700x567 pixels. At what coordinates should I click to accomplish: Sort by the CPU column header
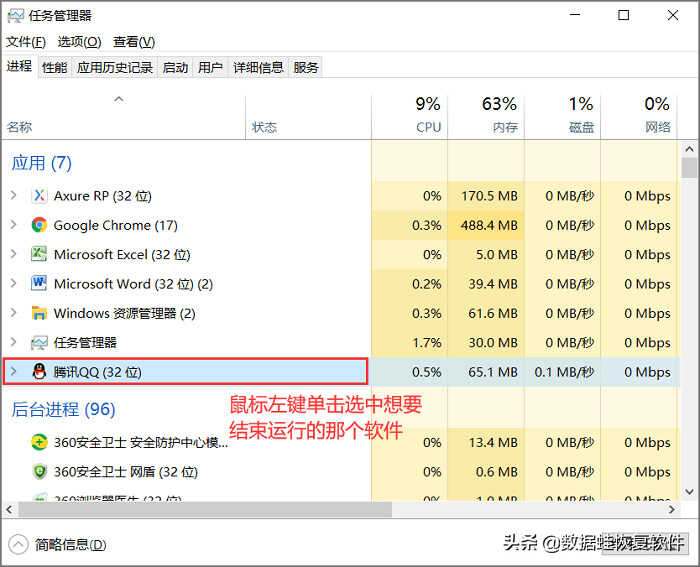(x=409, y=117)
